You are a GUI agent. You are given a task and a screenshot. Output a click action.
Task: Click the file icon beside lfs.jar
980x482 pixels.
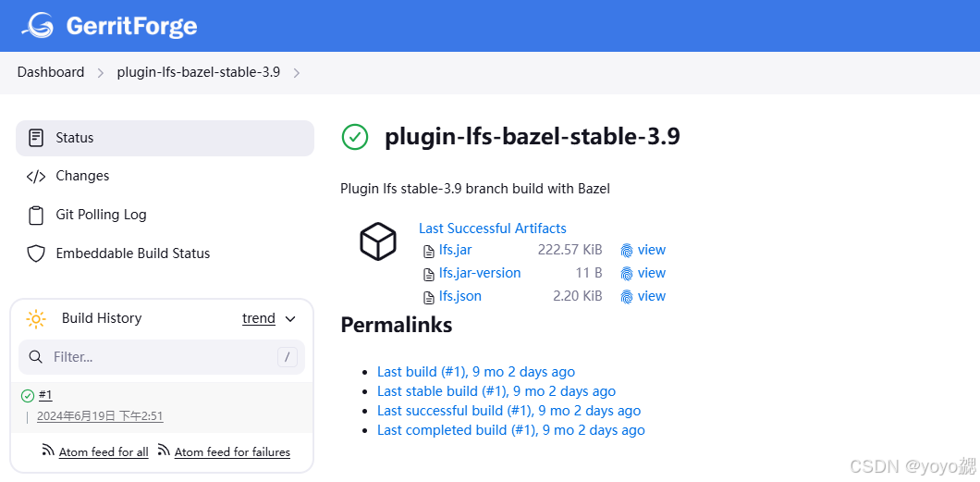coord(429,252)
